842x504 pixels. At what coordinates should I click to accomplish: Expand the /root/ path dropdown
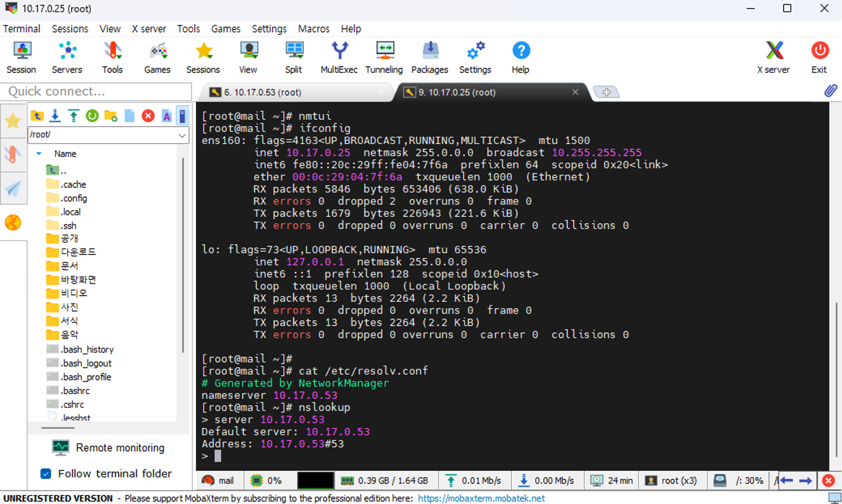click(182, 135)
